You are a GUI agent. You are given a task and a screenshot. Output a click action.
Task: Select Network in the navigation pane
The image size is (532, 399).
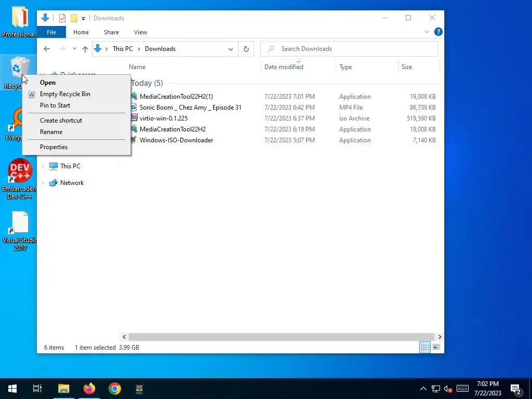[72, 183]
